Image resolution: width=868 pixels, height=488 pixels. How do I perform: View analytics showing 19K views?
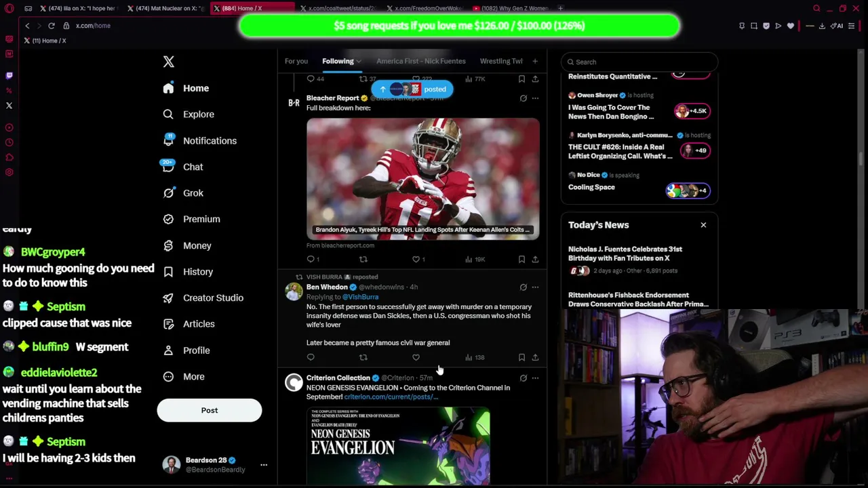475,259
